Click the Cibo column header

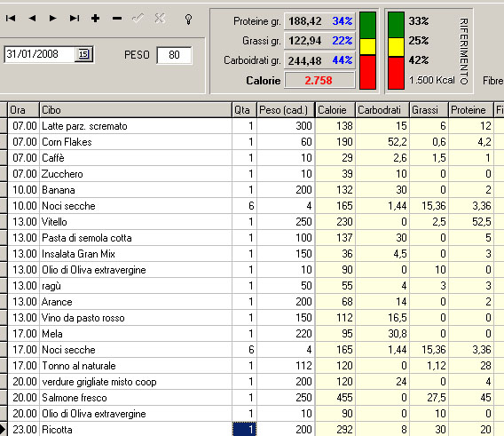click(136, 110)
